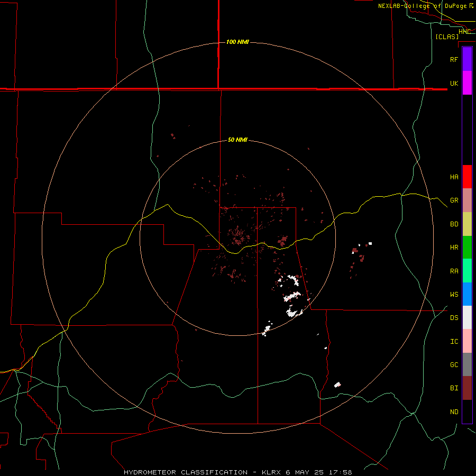Image resolution: width=476 pixels, height=476 pixels.
Task: Click the ND legend label
Action: point(454,412)
